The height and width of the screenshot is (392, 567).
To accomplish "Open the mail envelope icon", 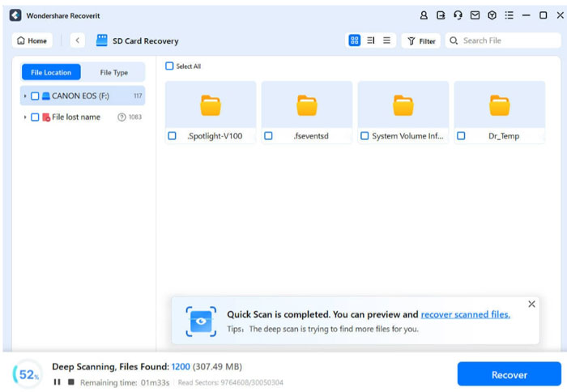I will (x=475, y=15).
